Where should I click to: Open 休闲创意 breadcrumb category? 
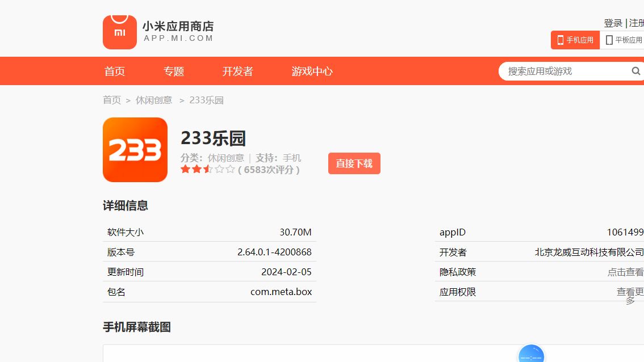click(153, 100)
